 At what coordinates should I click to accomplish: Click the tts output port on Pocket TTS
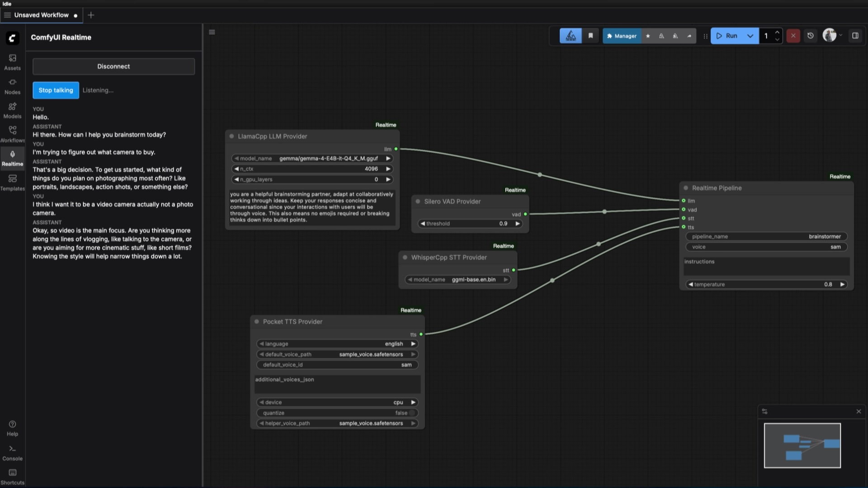tap(421, 334)
